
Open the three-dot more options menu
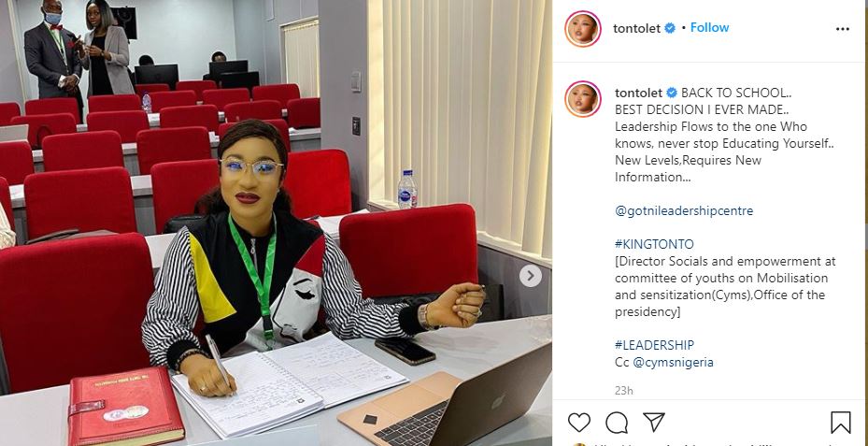pos(843,29)
